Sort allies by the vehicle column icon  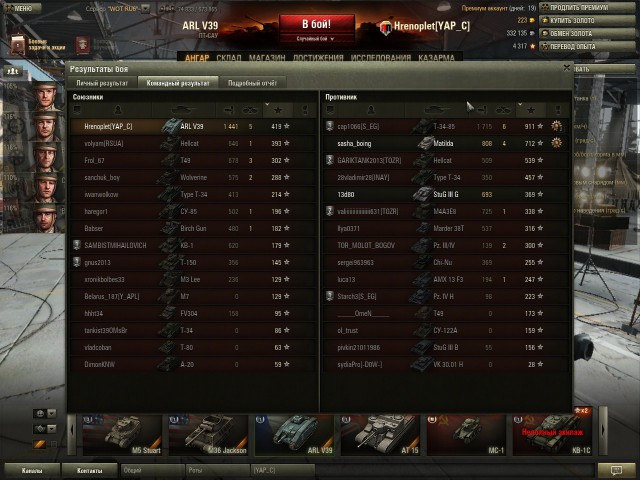(x=183, y=109)
